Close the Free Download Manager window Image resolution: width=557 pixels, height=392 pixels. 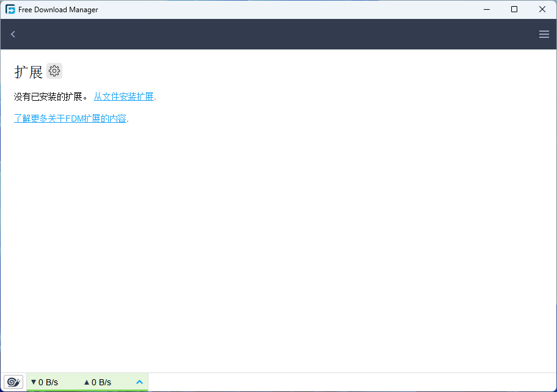[x=542, y=9]
